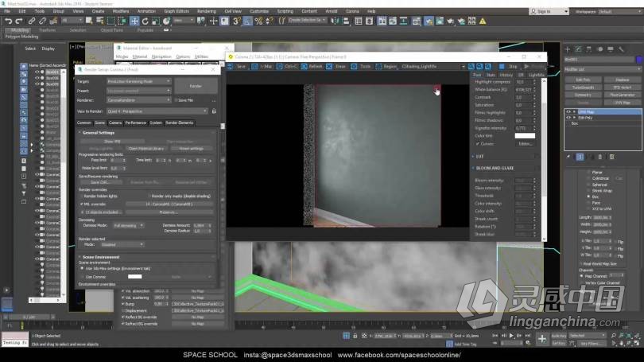Select Use 3ds Max settings radio button
644x362 pixels.
tap(82, 268)
